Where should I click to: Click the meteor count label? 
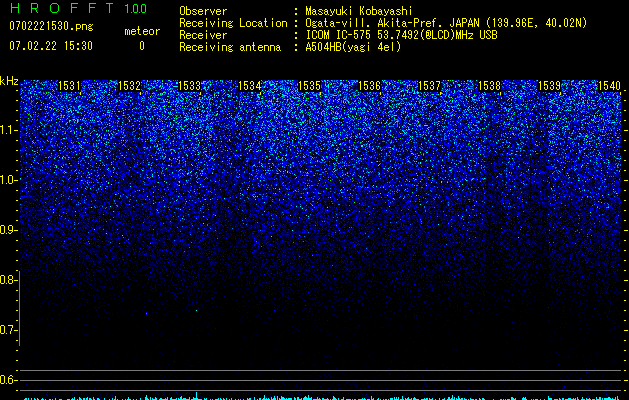click(x=142, y=31)
